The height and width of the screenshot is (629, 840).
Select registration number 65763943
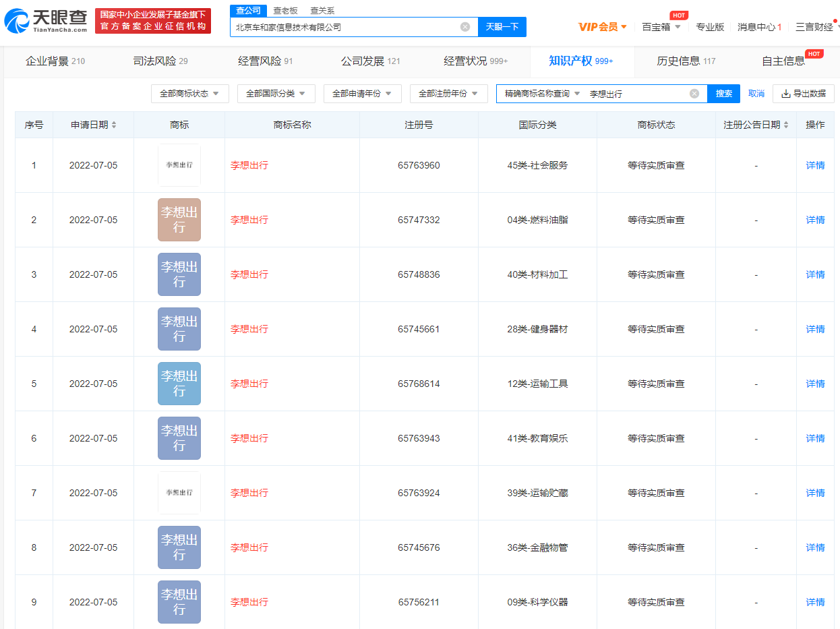click(x=419, y=438)
